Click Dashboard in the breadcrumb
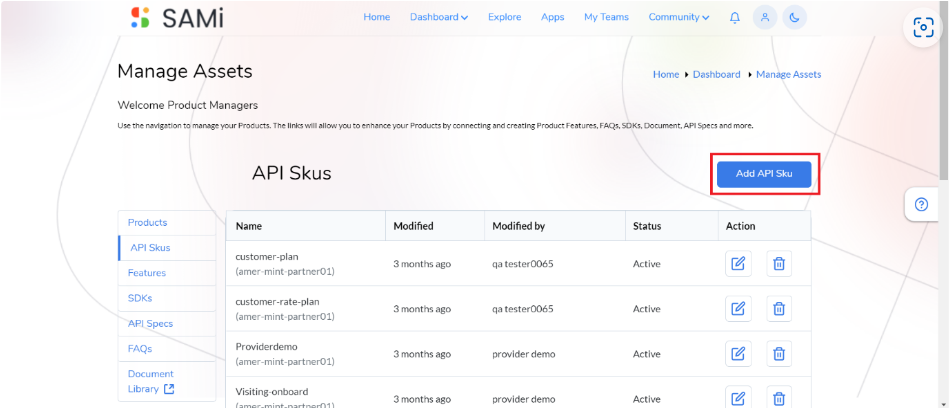Viewport: 951px width, 412px height. click(716, 74)
